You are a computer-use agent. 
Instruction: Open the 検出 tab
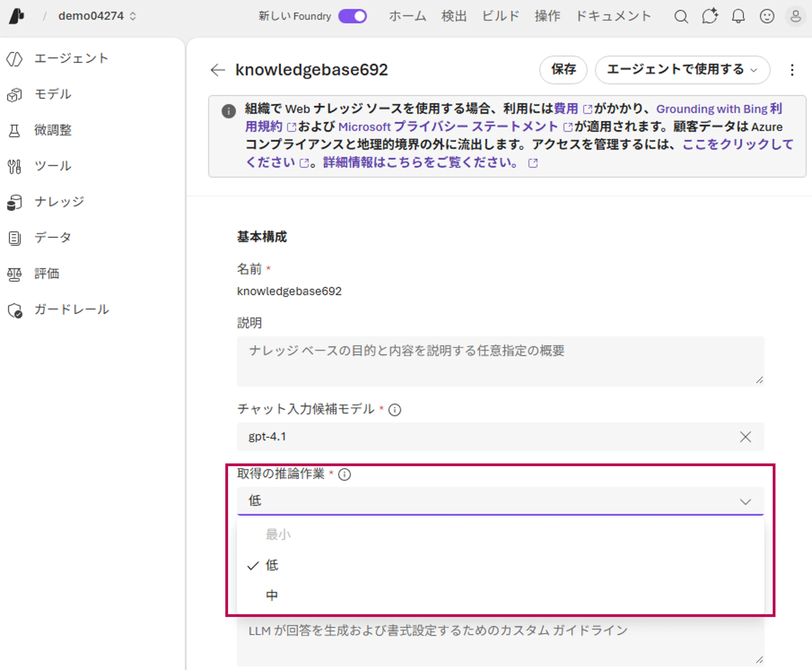(x=454, y=16)
